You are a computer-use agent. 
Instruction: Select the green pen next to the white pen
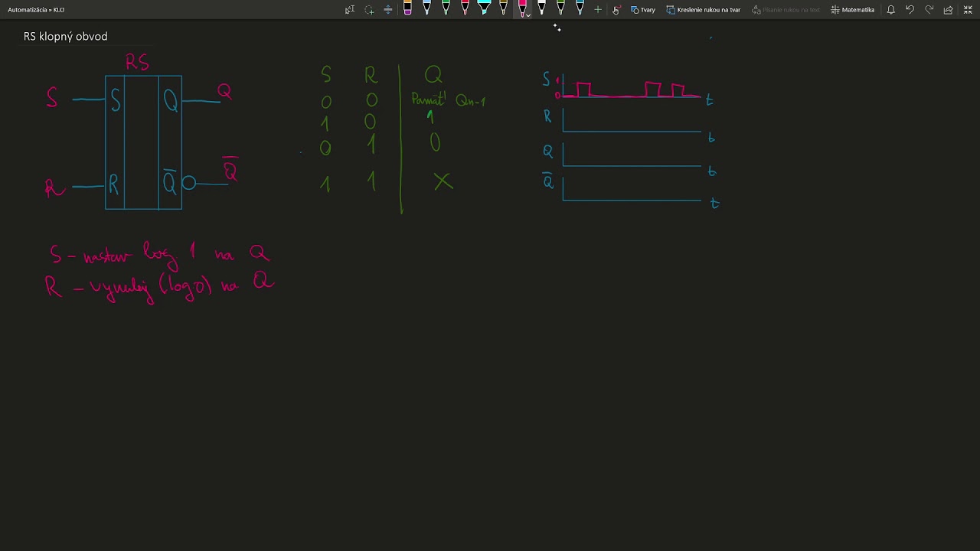560,8
